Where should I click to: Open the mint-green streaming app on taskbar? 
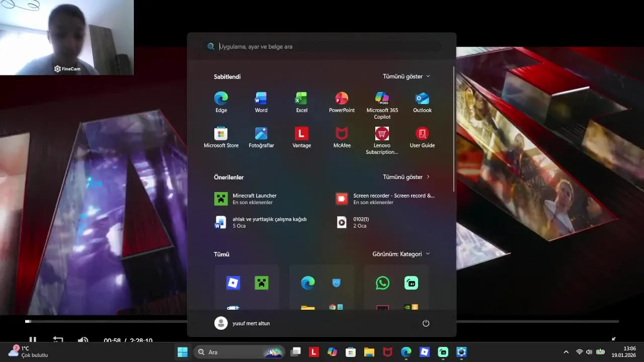(443, 352)
